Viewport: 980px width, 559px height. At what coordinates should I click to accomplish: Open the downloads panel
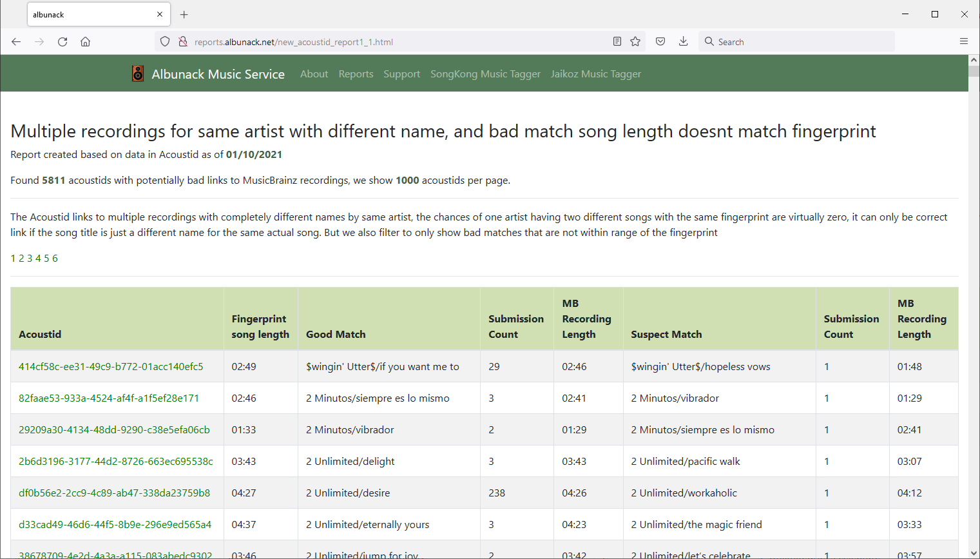point(684,41)
